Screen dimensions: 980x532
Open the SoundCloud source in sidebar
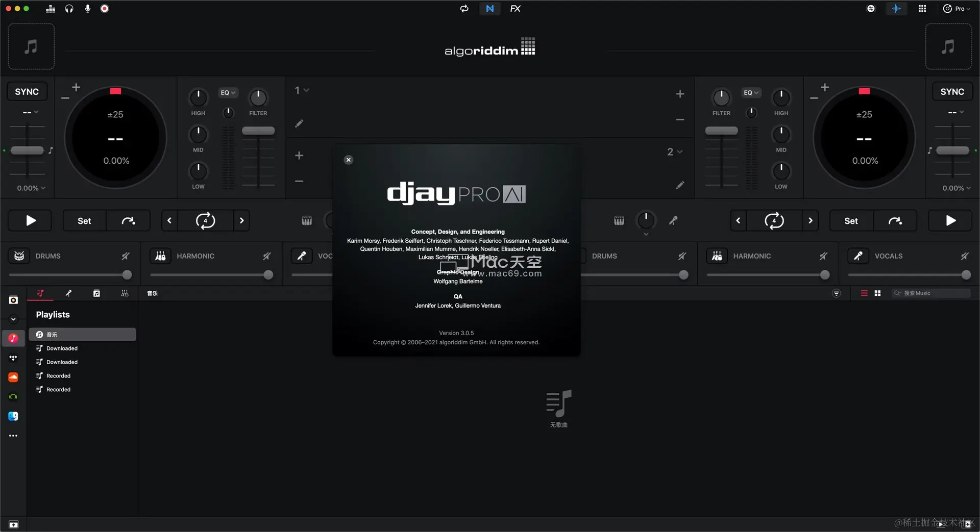coord(13,377)
